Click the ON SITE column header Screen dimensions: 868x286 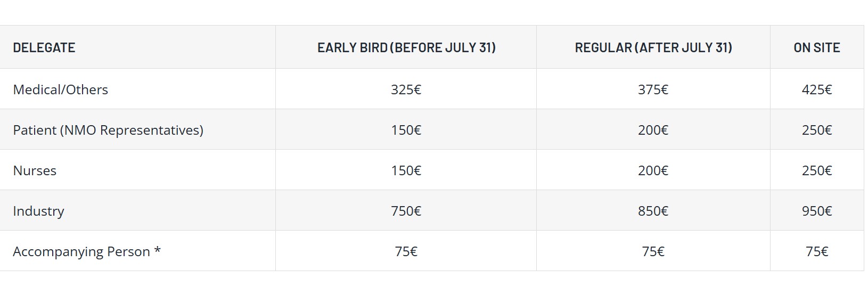pyautogui.click(x=817, y=47)
